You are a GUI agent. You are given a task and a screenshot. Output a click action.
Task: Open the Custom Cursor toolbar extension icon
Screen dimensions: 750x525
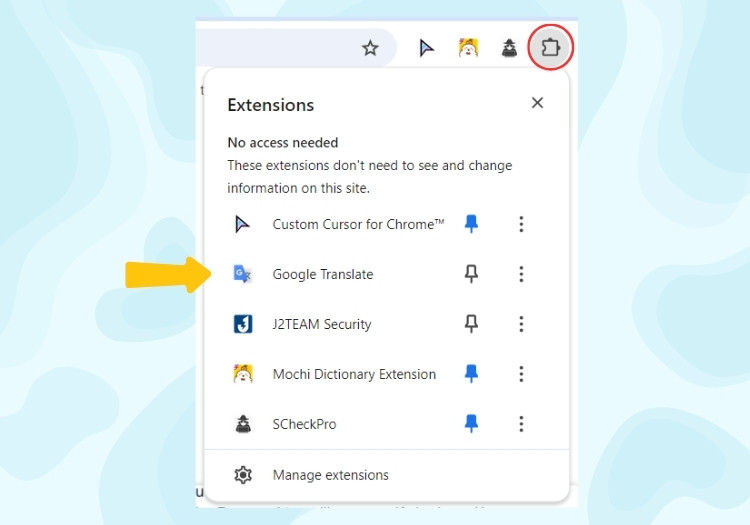tap(426, 48)
